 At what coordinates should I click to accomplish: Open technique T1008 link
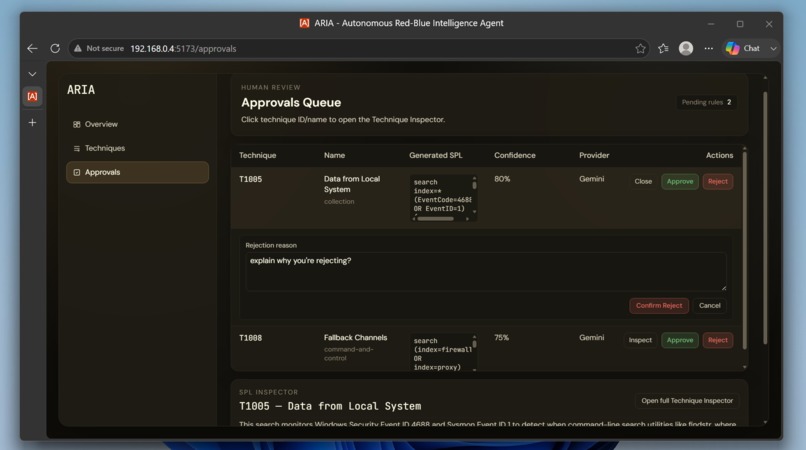[250, 338]
